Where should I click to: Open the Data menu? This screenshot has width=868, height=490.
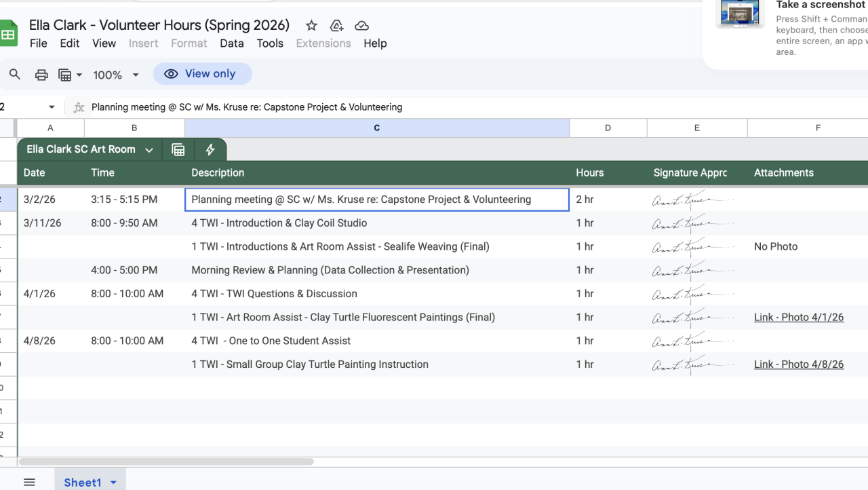point(231,43)
